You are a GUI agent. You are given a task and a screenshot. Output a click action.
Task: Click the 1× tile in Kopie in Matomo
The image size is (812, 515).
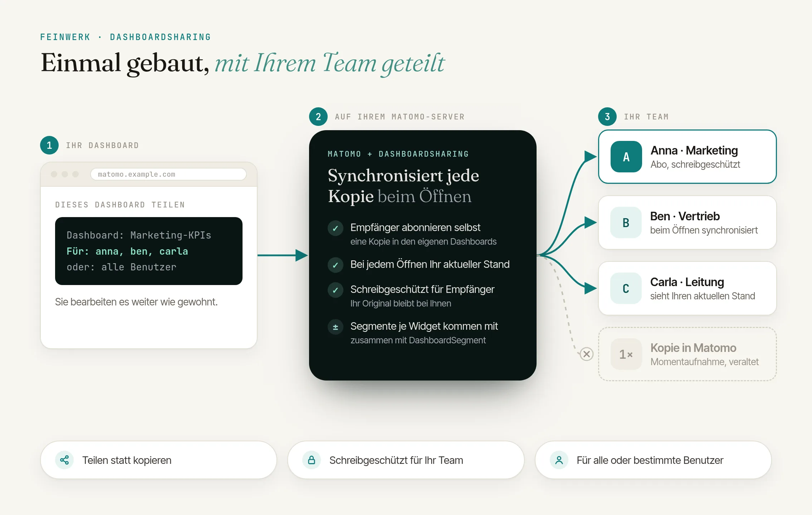626,354
